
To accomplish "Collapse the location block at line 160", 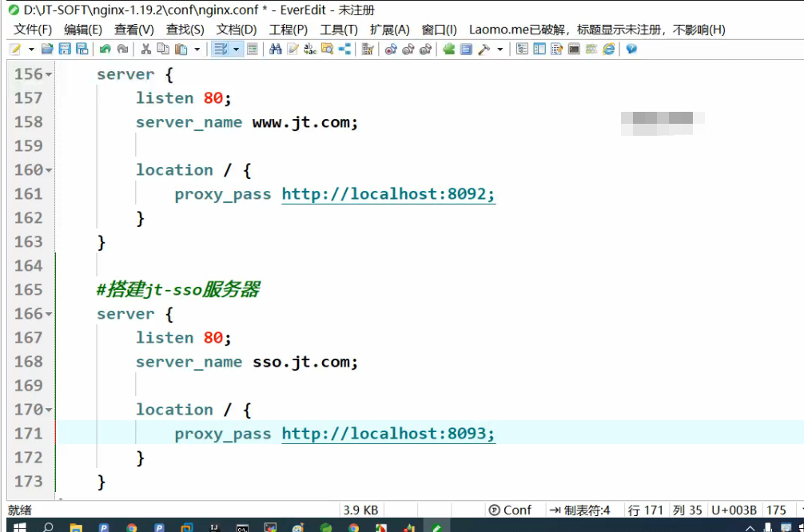I will tap(49, 170).
